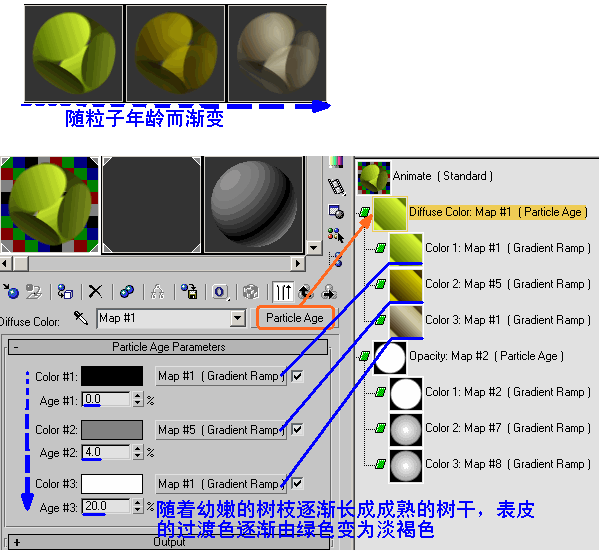Uncheck Color #1 map enable checkbox
This screenshot has height=550, width=599.
(x=297, y=376)
